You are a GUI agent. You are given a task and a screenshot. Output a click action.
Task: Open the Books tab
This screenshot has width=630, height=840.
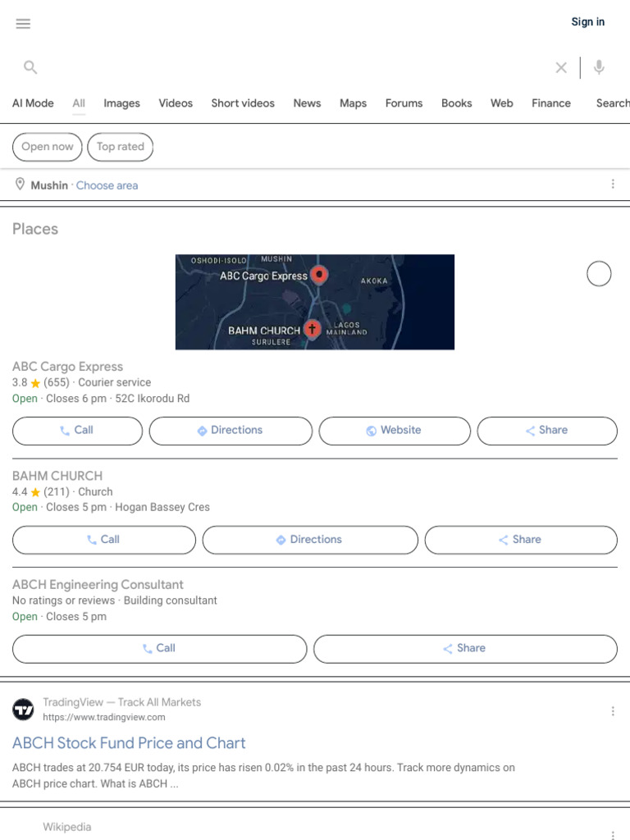coord(456,103)
